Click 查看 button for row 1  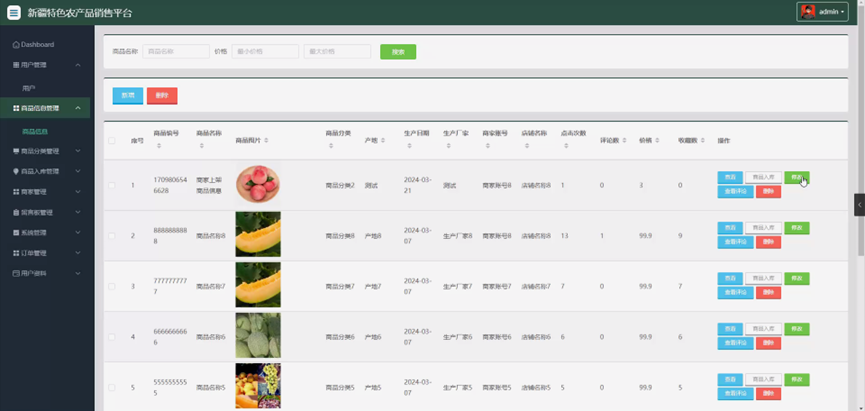click(730, 178)
